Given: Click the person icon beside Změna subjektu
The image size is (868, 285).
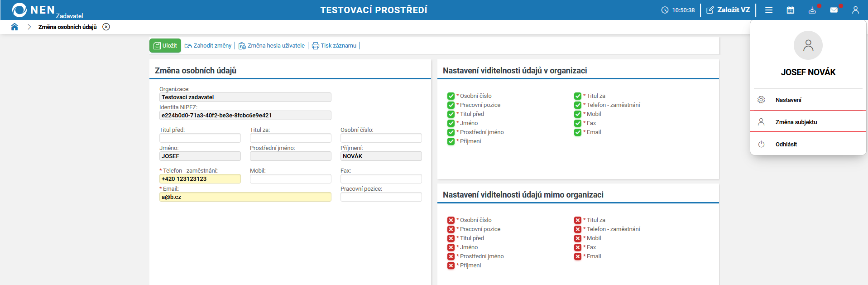Looking at the screenshot, I should pos(761,122).
